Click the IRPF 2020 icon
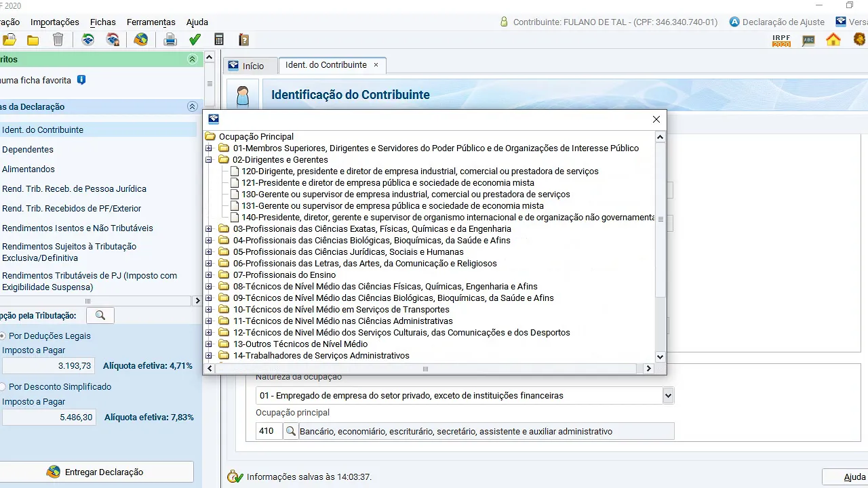 pos(781,40)
